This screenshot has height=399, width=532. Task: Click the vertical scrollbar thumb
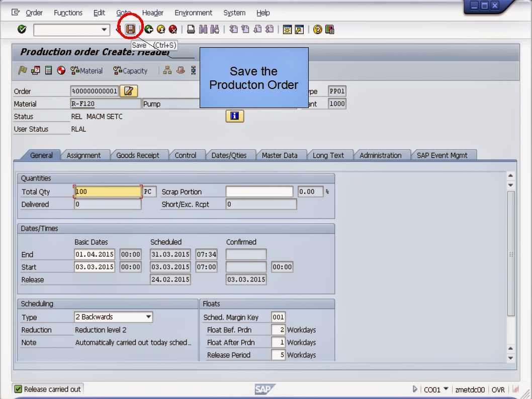pos(511,254)
